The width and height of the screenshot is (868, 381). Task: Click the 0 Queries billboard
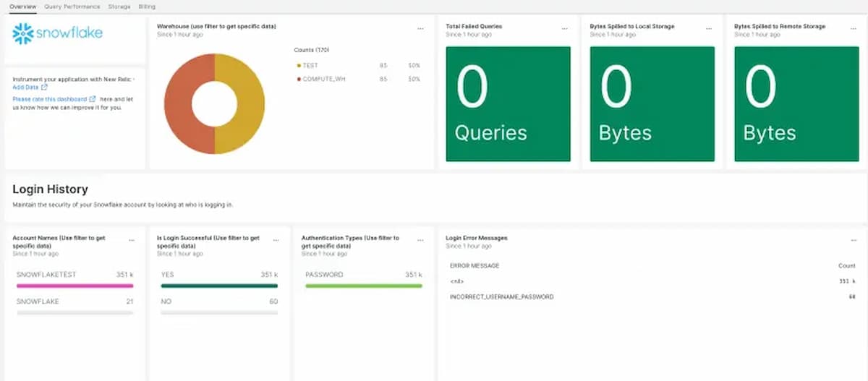point(508,104)
